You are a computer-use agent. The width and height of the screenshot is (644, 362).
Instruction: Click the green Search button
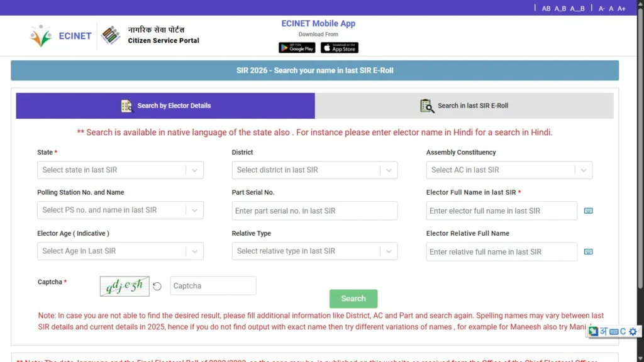[x=353, y=299]
